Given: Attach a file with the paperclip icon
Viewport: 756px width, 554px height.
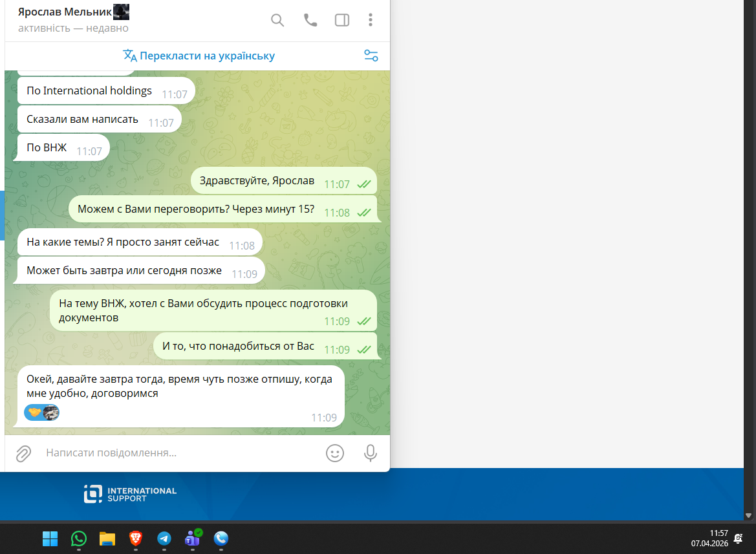Looking at the screenshot, I should pyautogui.click(x=23, y=453).
